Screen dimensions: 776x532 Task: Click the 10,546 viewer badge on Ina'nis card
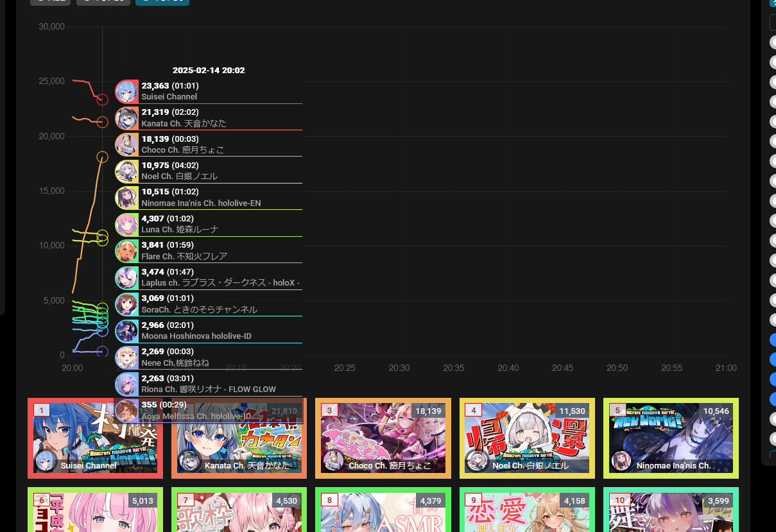click(716, 411)
